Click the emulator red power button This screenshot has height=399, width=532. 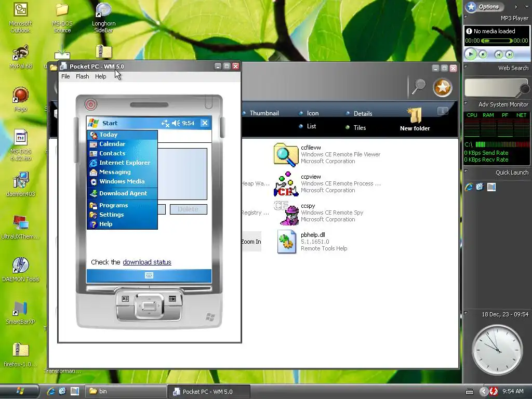(90, 104)
